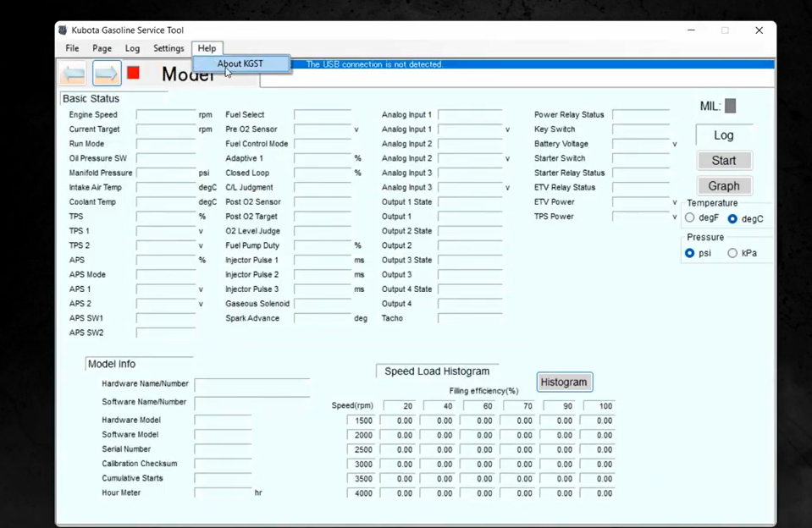This screenshot has height=528, width=812.
Task: Select degF temperature unit
Action: (690, 218)
